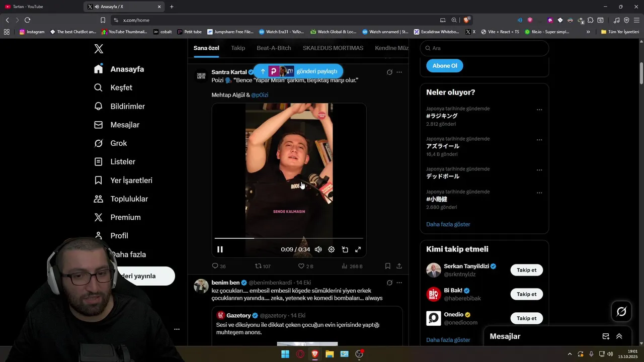The image size is (644, 362).
Task: Open options for #小島健 trend
Action: coord(539,193)
